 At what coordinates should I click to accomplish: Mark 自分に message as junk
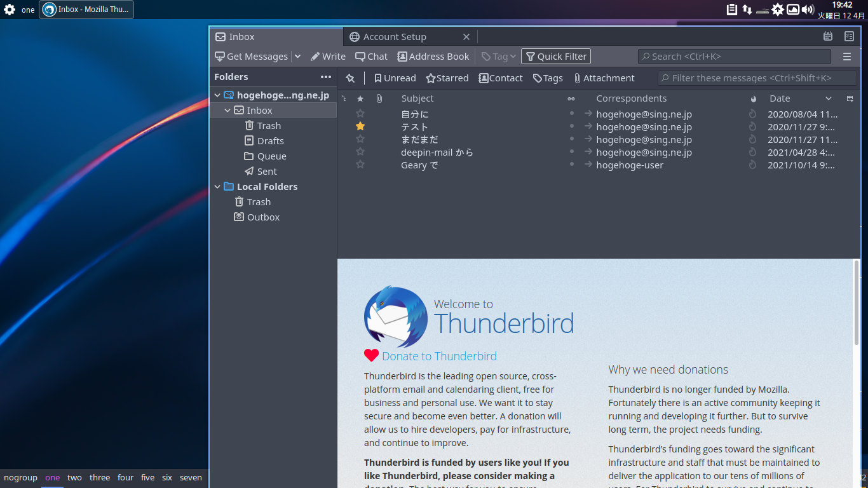[753, 114]
